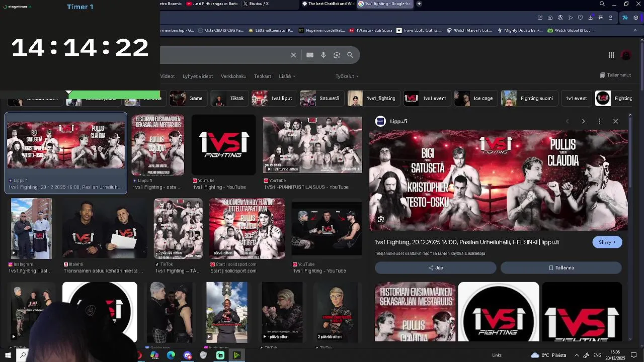The image size is (644, 362).
Task: Open the solidsport.com Start result thumbnail
Action: tap(247, 228)
